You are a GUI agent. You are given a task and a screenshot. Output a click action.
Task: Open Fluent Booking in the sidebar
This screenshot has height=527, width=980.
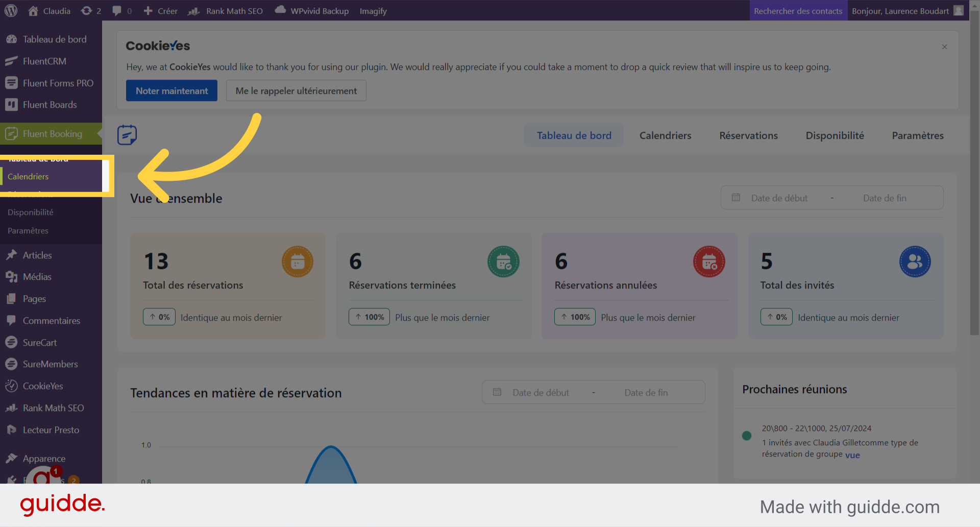(x=51, y=134)
